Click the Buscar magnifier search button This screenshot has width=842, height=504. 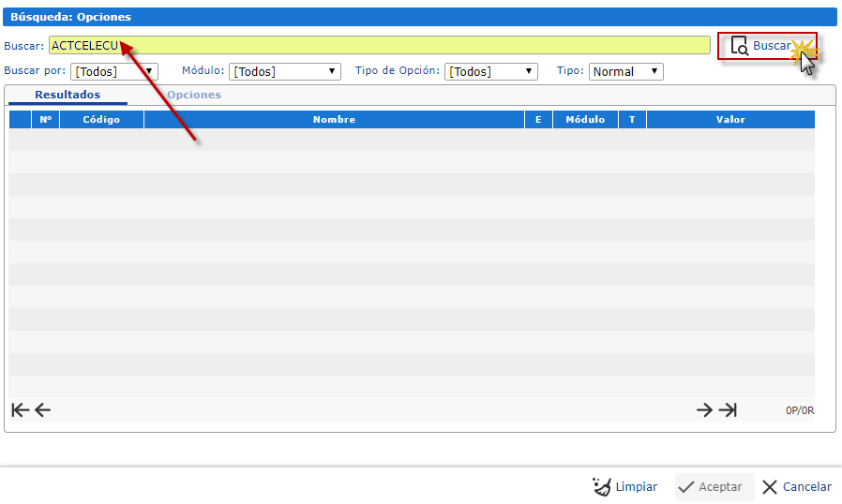coord(761,46)
